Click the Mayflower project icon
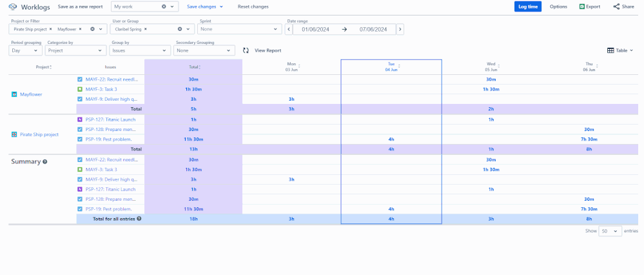 (14, 94)
